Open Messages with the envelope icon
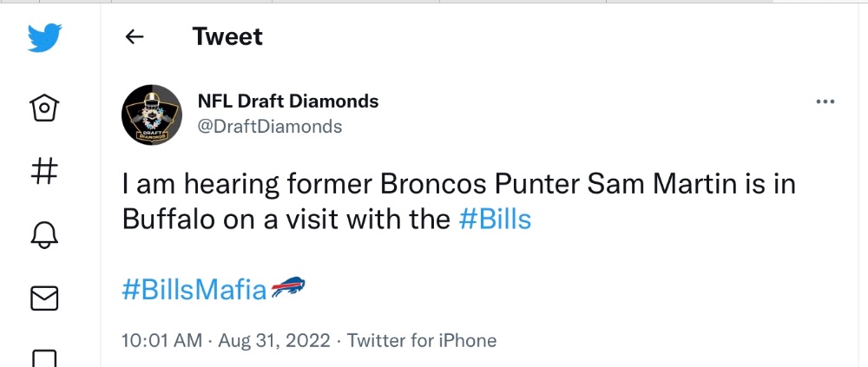 [x=44, y=298]
